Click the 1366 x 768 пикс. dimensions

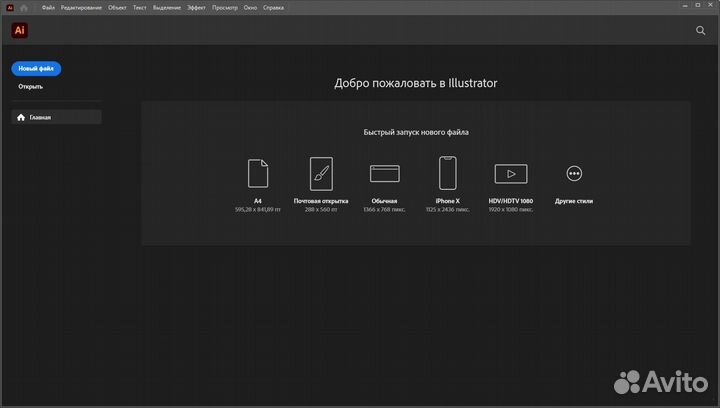[384, 209]
